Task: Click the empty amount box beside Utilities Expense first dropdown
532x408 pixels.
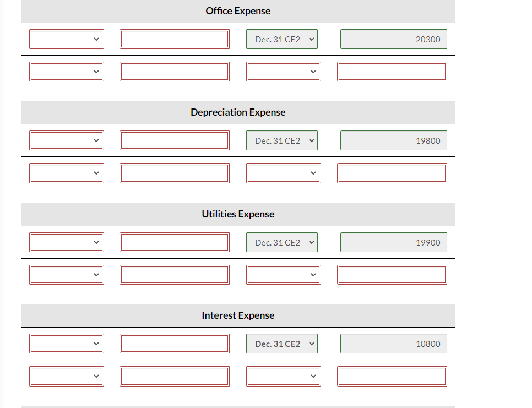Action: [x=175, y=242]
